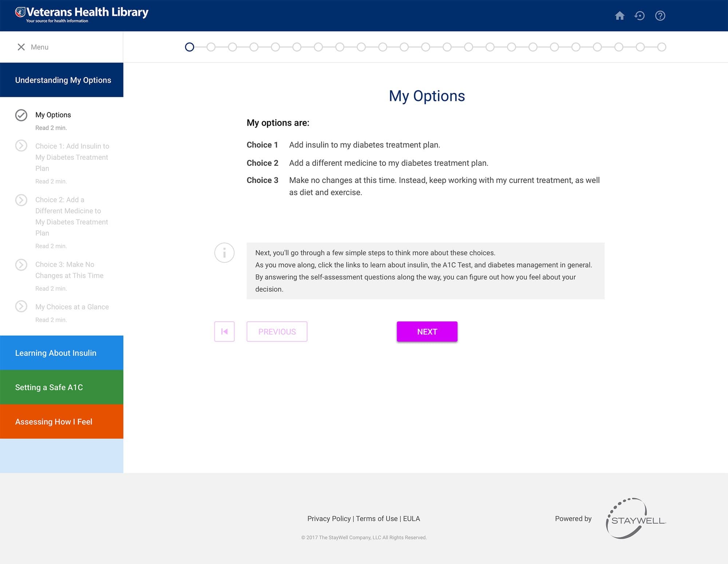
Task: Click the 'Powered by' text in footer
Action: point(573,519)
